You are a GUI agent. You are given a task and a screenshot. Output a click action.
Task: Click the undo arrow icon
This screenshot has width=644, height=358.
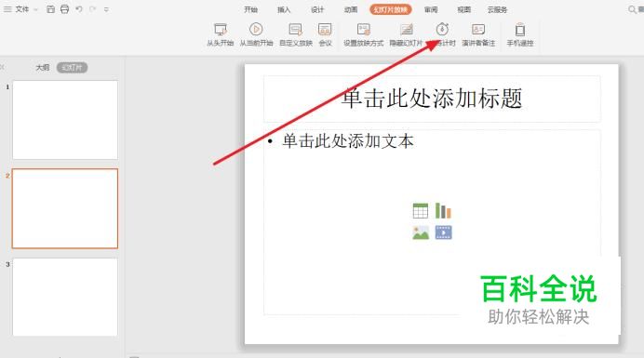click(79, 9)
